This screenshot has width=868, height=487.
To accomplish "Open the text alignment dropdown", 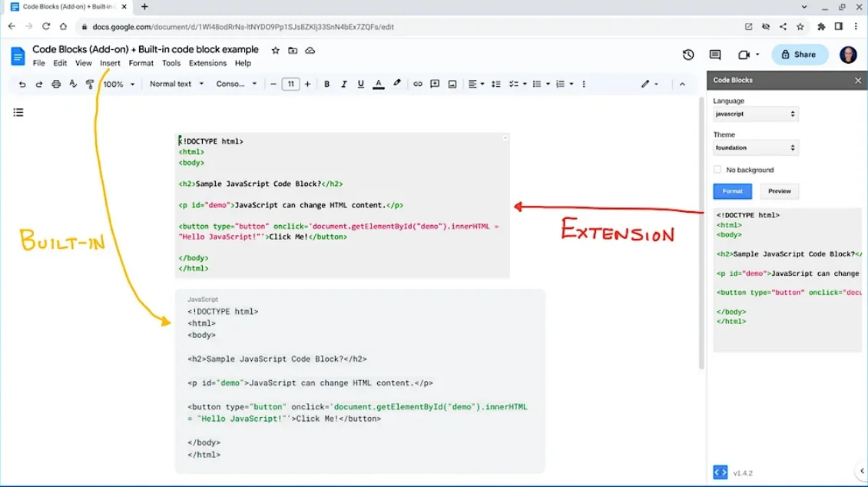I will tap(476, 84).
